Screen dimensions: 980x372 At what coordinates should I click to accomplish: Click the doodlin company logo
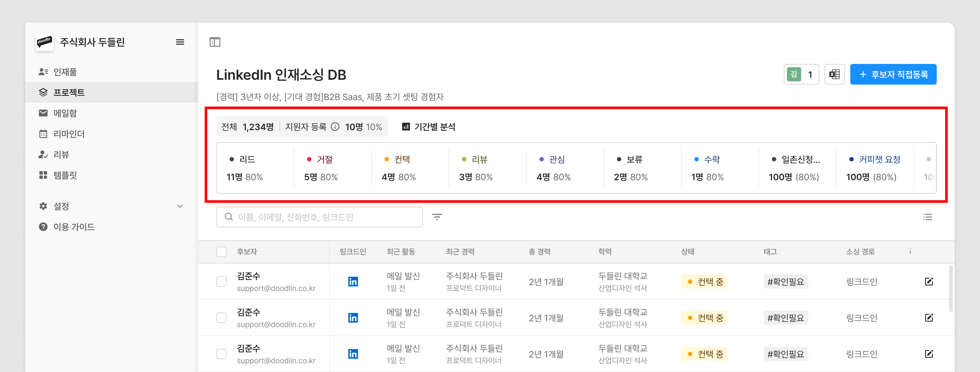45,42
